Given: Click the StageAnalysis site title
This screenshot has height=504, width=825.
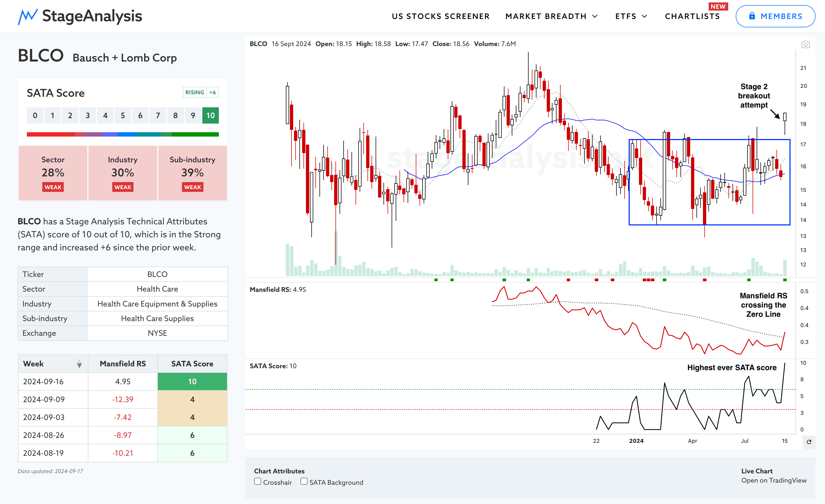Looking at the screenshot, I should pos(92,16).
